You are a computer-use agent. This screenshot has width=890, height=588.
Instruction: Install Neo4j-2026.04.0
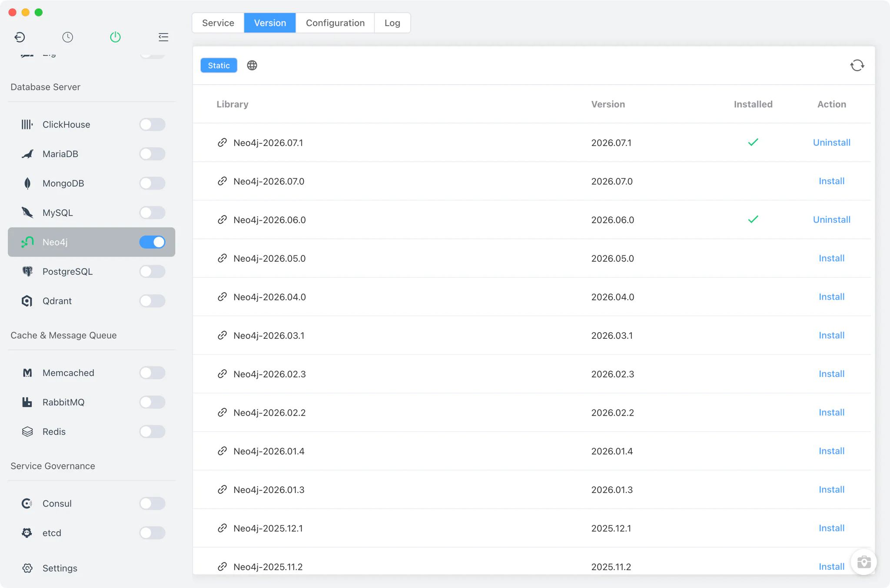click(831, 297)
